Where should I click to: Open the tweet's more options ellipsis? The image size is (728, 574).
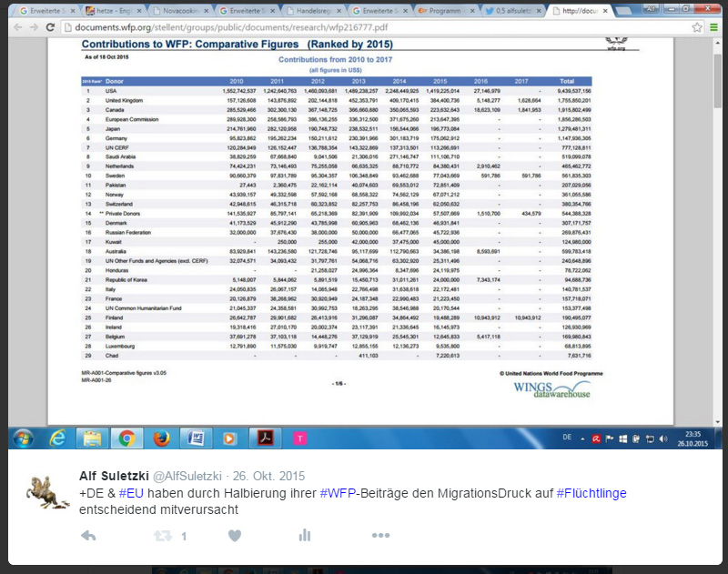tap(380, 536)
